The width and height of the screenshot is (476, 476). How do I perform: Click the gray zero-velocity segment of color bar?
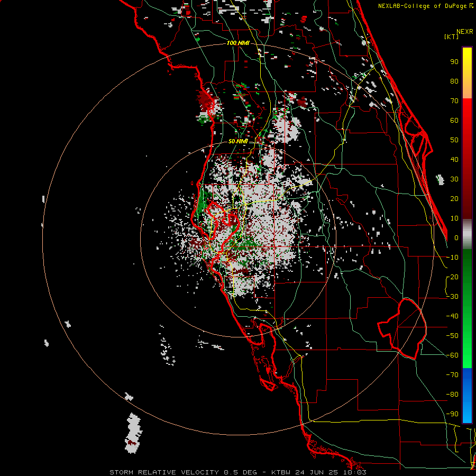pyautogui.click(x=467, y=234)
